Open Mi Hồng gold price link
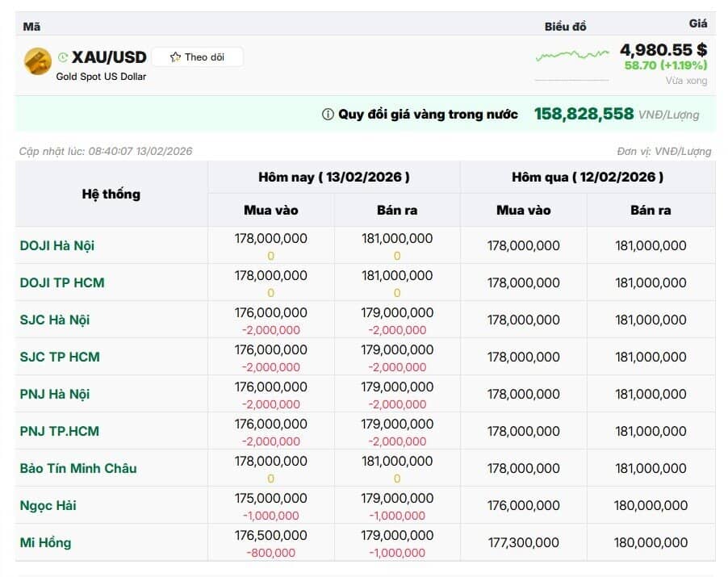 pos(45,542)
